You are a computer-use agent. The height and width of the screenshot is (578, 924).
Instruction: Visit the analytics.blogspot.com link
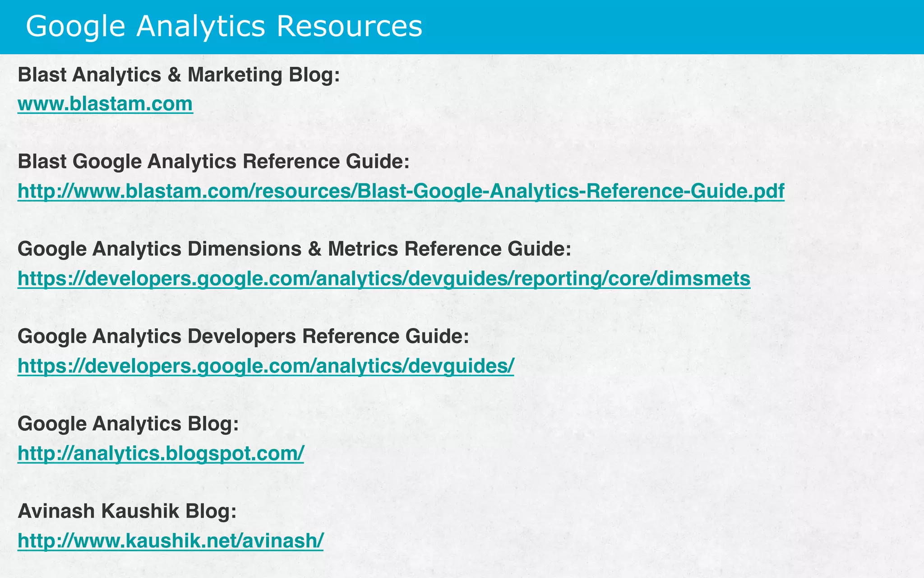[161, 453]
